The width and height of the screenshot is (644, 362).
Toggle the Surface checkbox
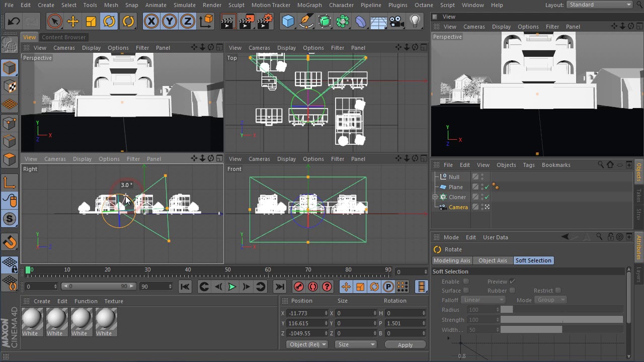click(466, 291)
